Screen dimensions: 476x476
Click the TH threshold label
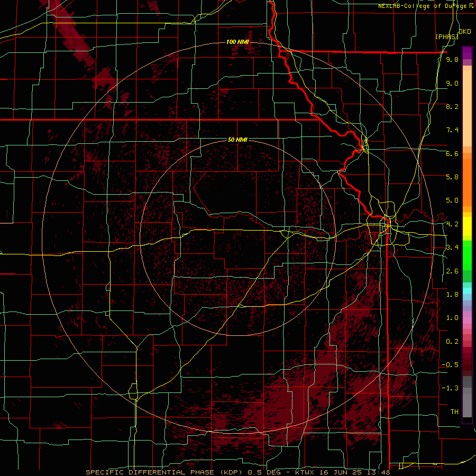[454, 412]
